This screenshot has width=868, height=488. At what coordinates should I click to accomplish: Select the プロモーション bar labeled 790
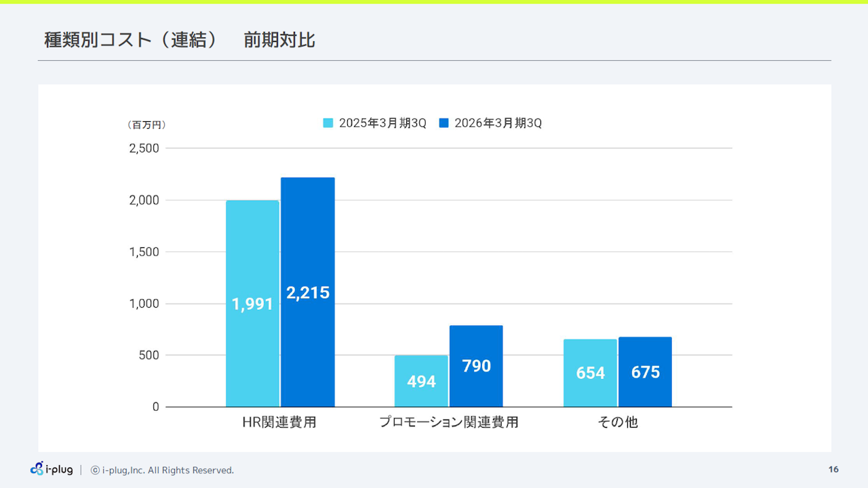(x=476, y=366)
